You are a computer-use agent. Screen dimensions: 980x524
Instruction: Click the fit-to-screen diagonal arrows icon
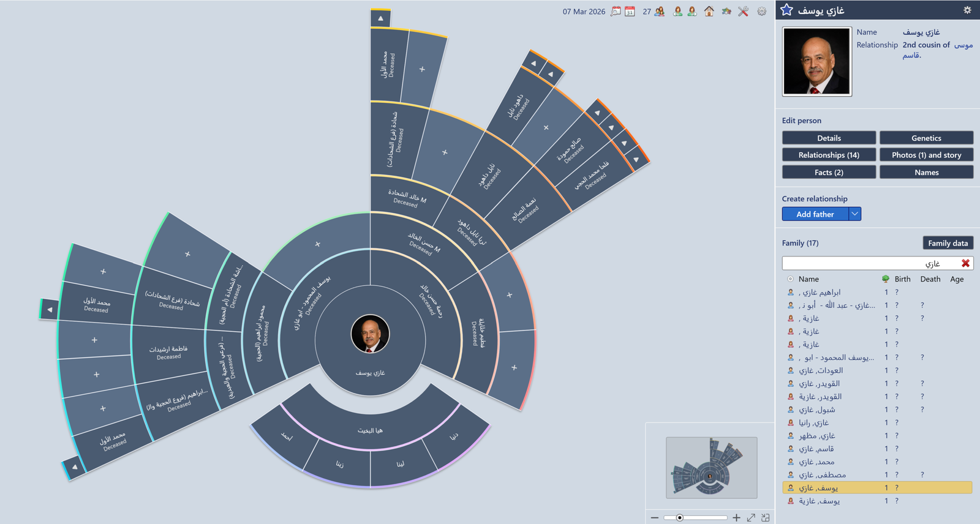[751, 518]
